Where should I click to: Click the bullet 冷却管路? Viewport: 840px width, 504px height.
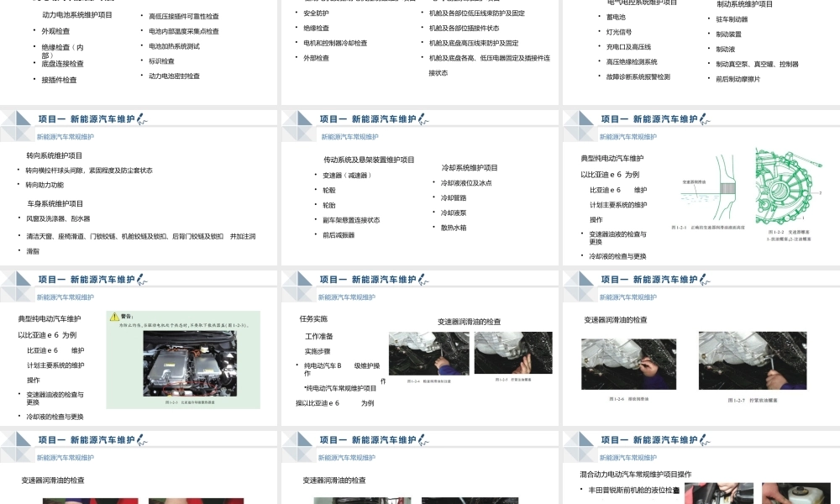(454, 197)
